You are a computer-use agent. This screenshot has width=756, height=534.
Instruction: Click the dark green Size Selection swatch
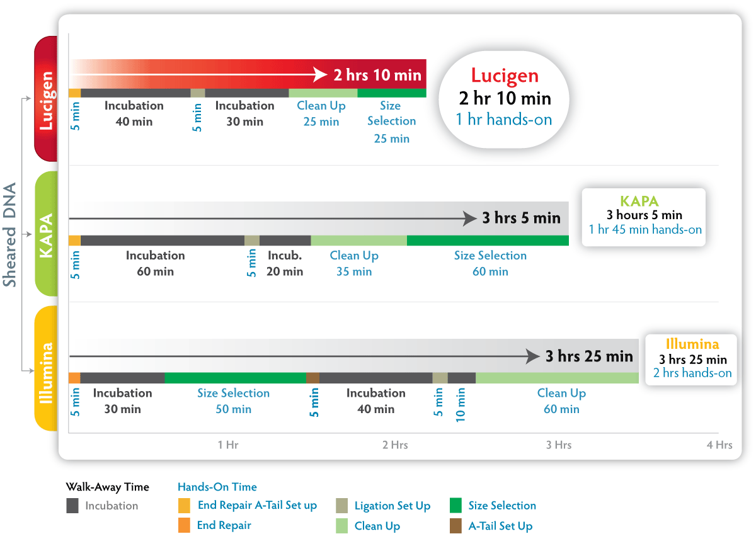(x=455, y=506)
